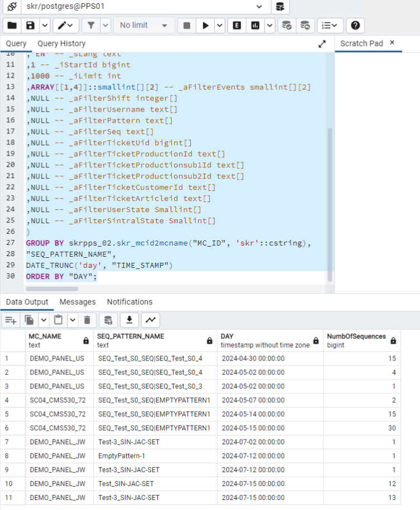The width and height of the screenshot is (420, 510).
Task: Click the Add row icon
Action: (11, 320)
